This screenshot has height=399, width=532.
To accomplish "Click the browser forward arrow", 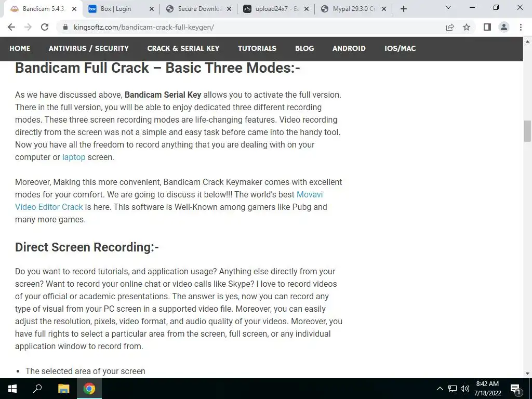I will pyautogui.click(x=28, y=27).
